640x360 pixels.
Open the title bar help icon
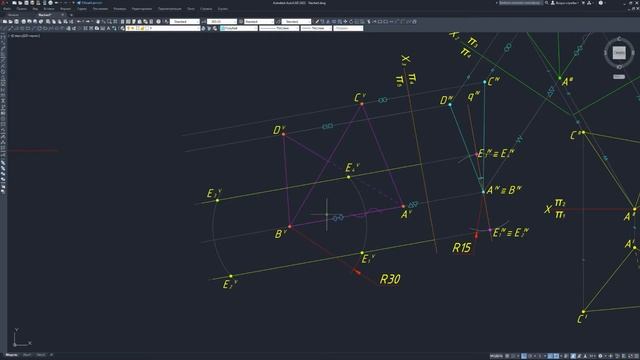[x=600, y=3]
